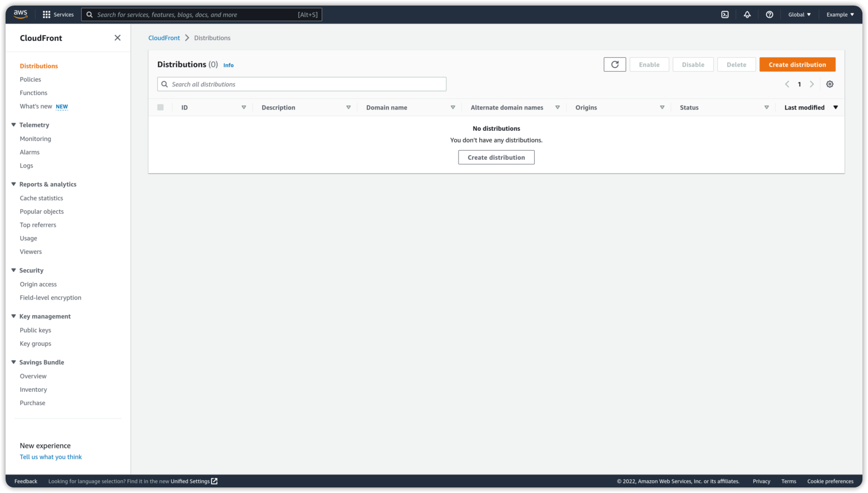Open Field-level encryption settings

[51, 298]
